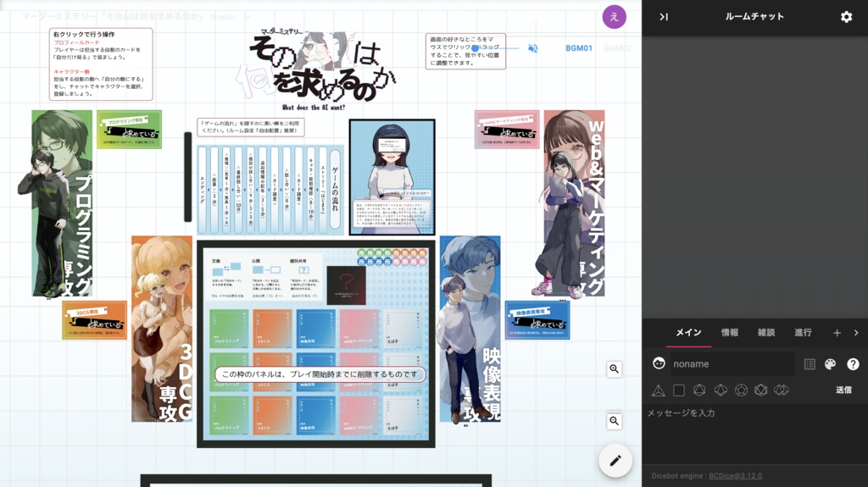Select the black bar hiding game flow
Screen dimensions: 868x487
click(187, 177)
